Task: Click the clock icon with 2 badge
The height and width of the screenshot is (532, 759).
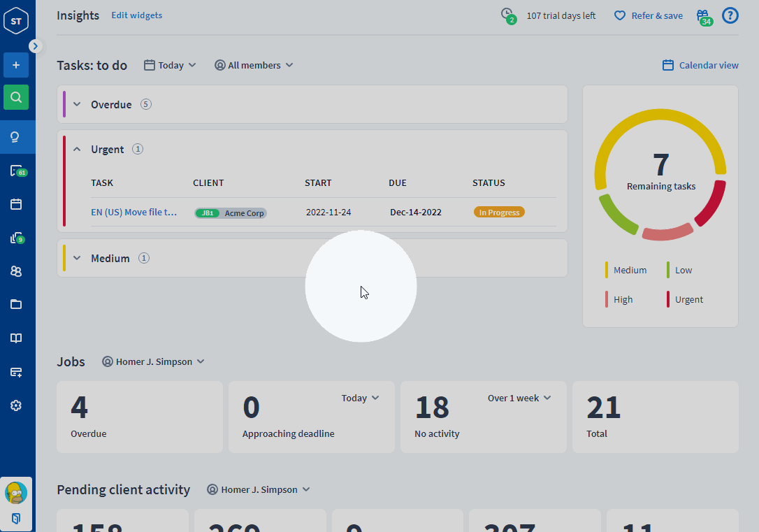Action: pyautogui.click(x=507, y=14)
